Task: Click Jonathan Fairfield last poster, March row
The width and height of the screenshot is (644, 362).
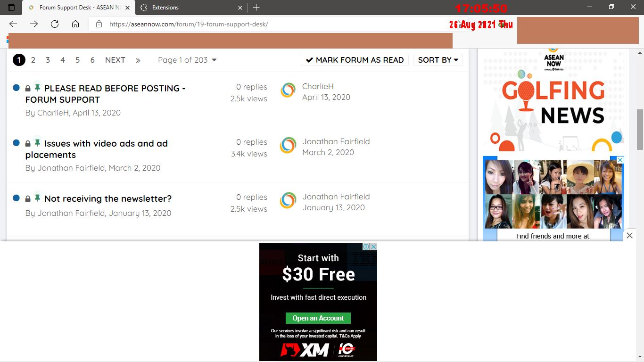Action: 336,141
